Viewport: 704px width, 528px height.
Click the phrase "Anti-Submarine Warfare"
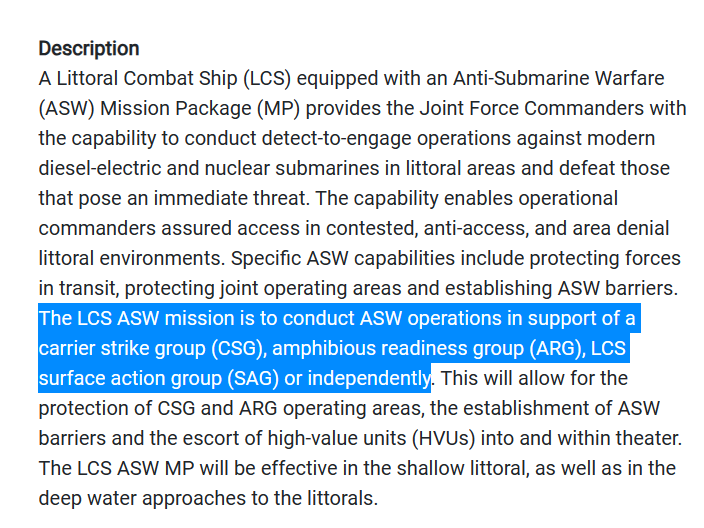tap(559, 79)
